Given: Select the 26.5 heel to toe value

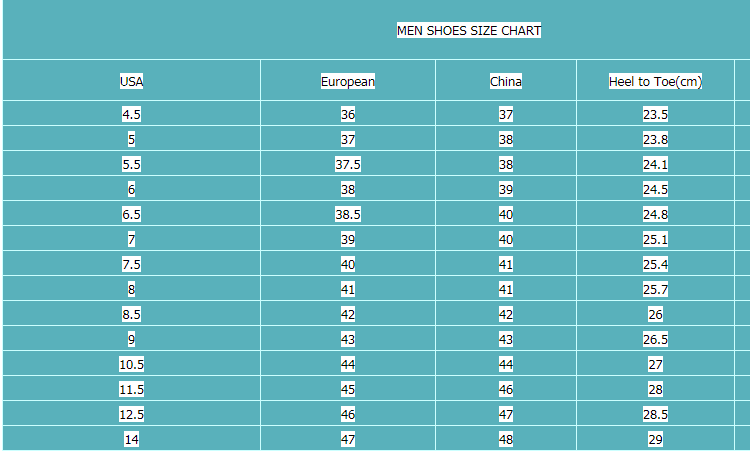Looking at the screenshot, I should point(655,340).
